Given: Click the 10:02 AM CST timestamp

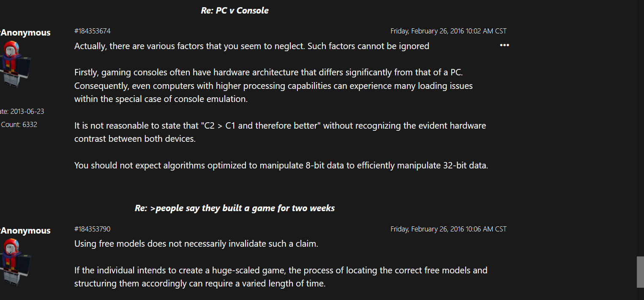Looking at the screenshot, I should tap(448, 31).
